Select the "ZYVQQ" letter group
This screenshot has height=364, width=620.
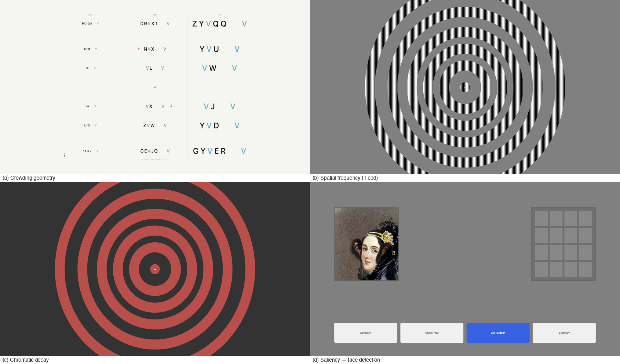(x=209, y=23)
